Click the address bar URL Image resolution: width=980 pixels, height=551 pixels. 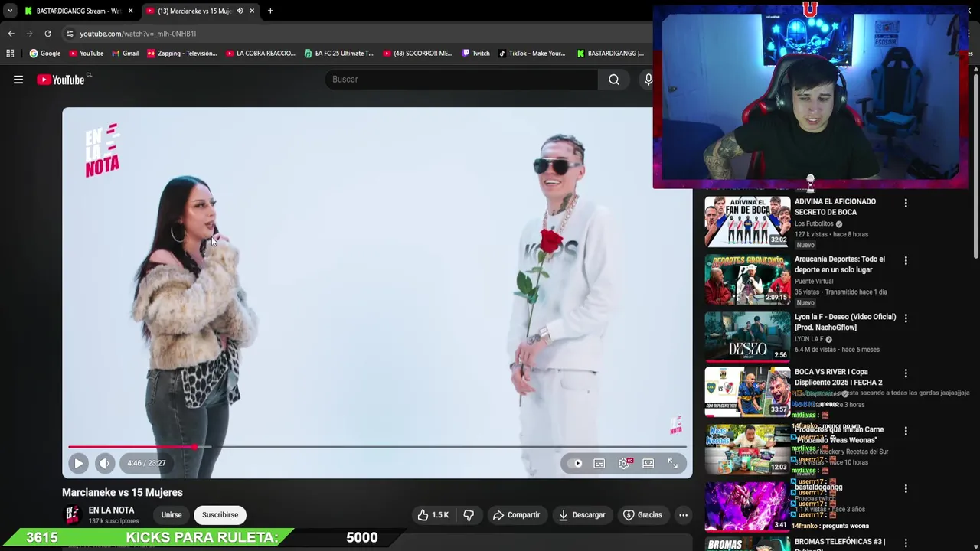(138, 34)
